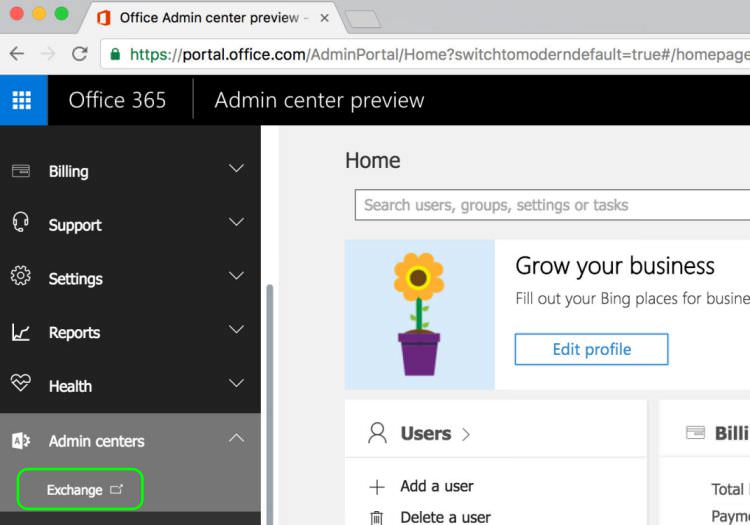
Task: Collapse the Admin centers chevron
Action: pyautogui.click(x=236, y=438)
